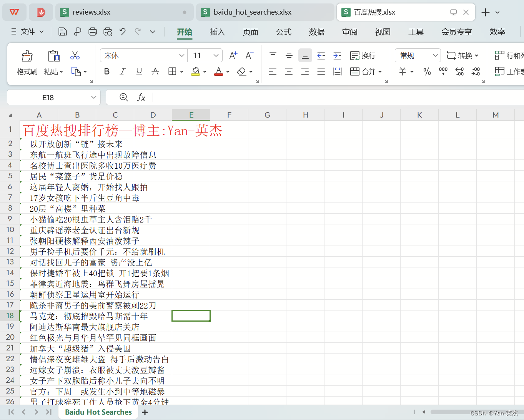Add a new document tab
524x420 pixels.
[486, 12]
